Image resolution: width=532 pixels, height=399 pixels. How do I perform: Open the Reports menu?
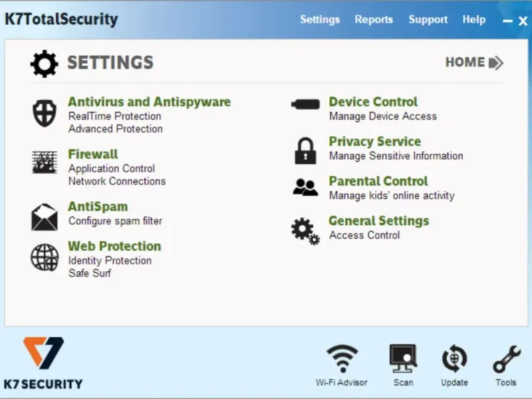[374, 19]
